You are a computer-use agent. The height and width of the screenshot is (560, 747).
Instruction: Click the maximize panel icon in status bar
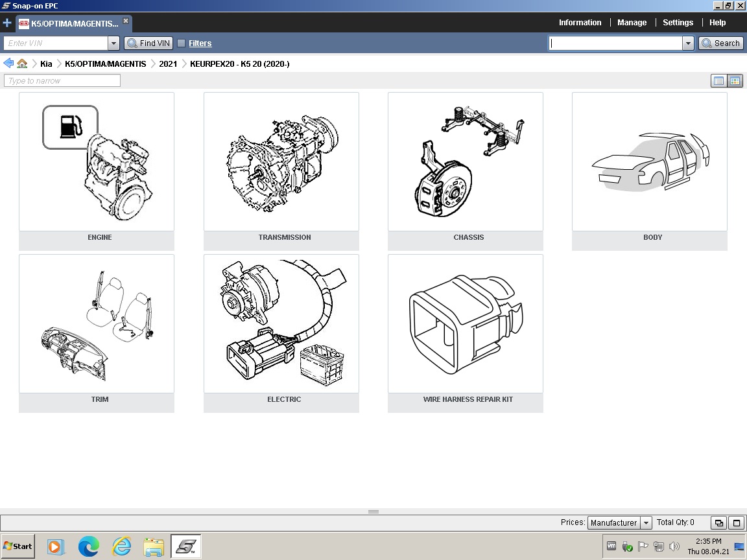(736, 523)
